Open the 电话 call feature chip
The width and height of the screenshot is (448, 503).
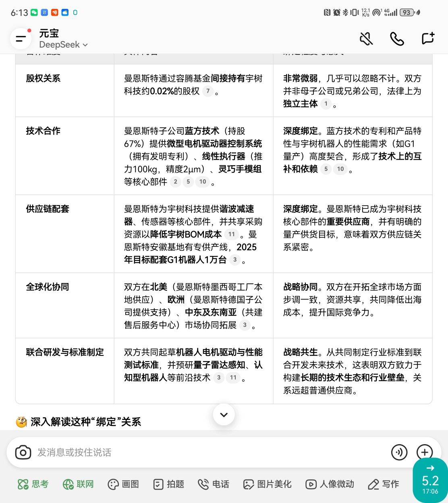tap(214, 484)
